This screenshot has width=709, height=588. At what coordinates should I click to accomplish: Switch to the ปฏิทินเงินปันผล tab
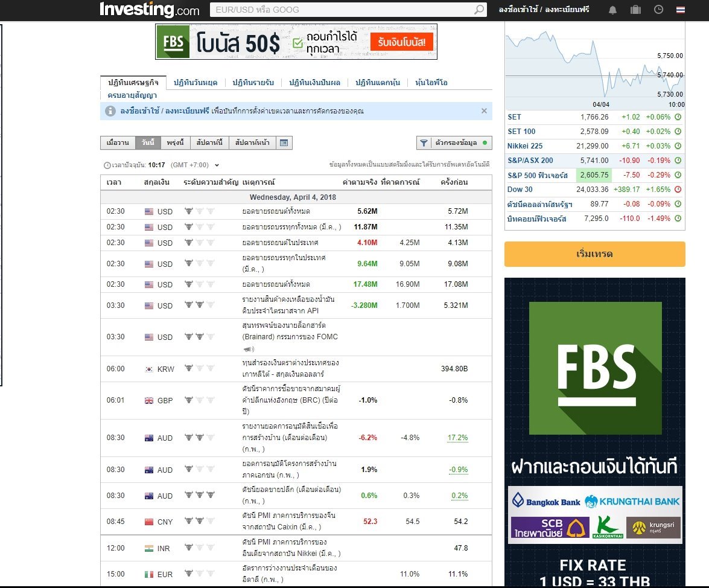pyautogui.click(x=315, y=82)
